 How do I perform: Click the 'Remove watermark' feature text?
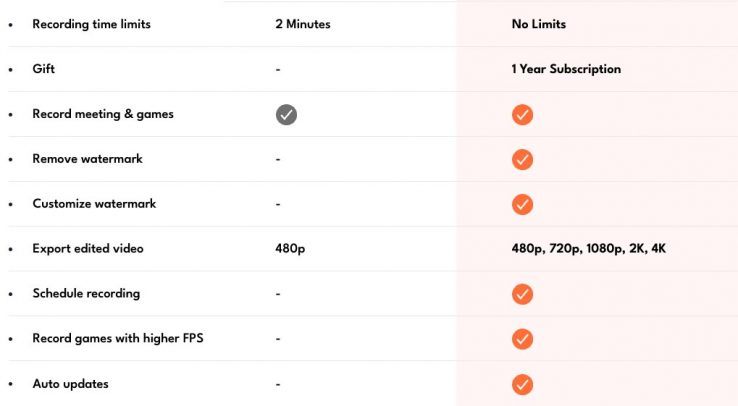(86, 159)
